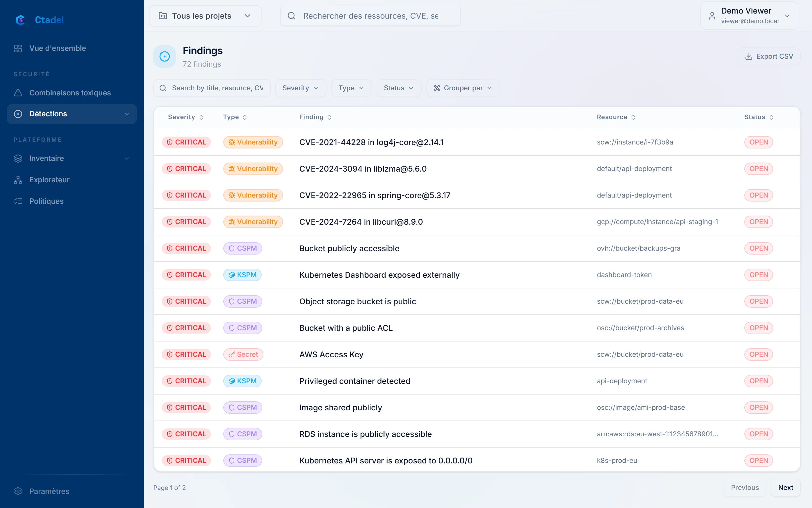Click the Explorateur network icon
The height and width of the screenshot is (508, 812).
click(x=18, y=180)
